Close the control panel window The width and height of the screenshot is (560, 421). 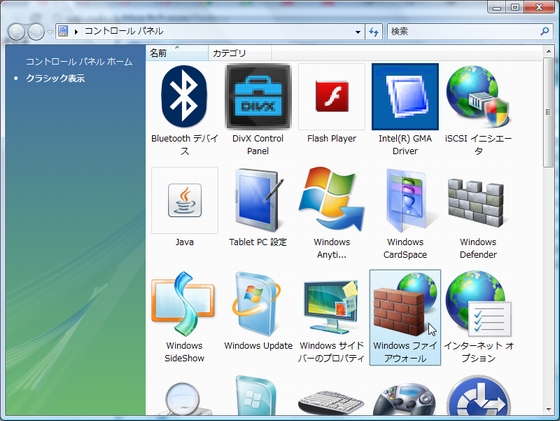[539, 7]
